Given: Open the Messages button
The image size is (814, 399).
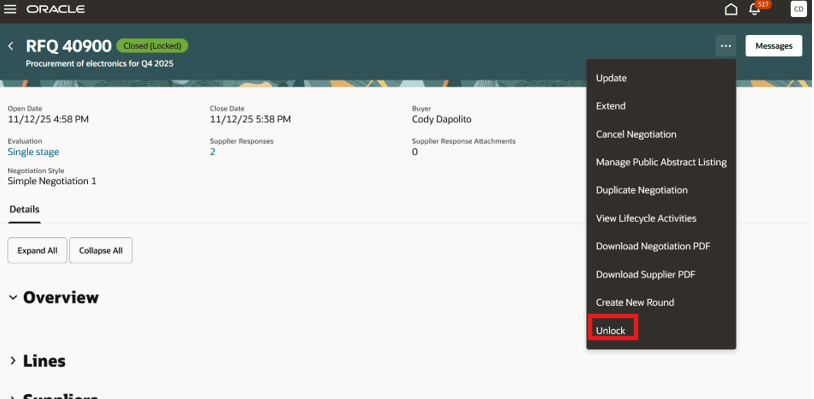Looking at the screenshot, I should pyautogui.click(x=774, y=46).
